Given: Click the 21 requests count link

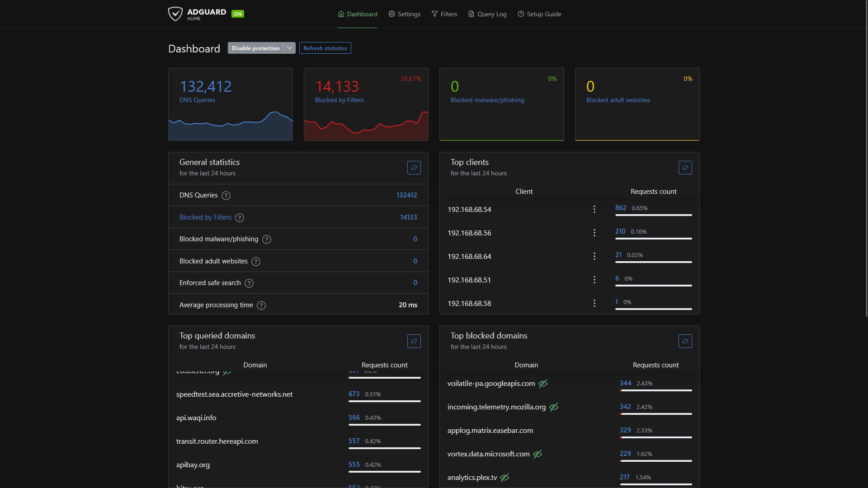Looking at the screenshot, I should click(618, 255).
